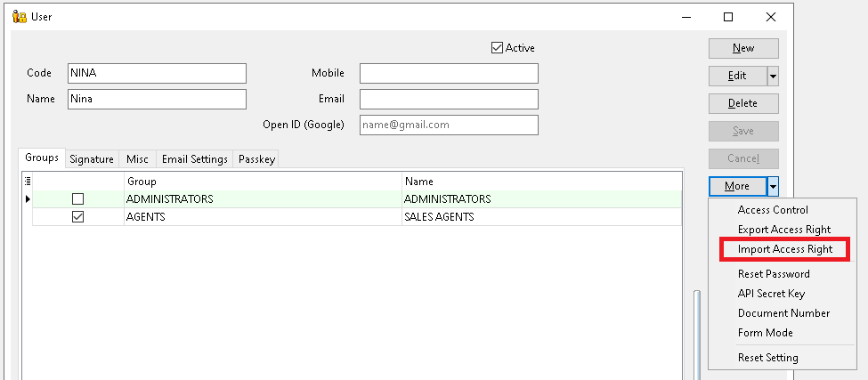Check the ADMINISTRATORS group checkbox
Image resolution: width=868 pixels, height=380 pixels.
pyautogui.click(x=77, y=199)
